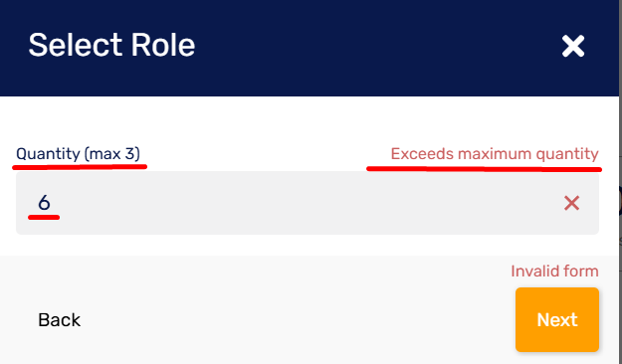
Task: Click the Select Role dialog title
Action: pyautogui.click(x=111, y=45)
